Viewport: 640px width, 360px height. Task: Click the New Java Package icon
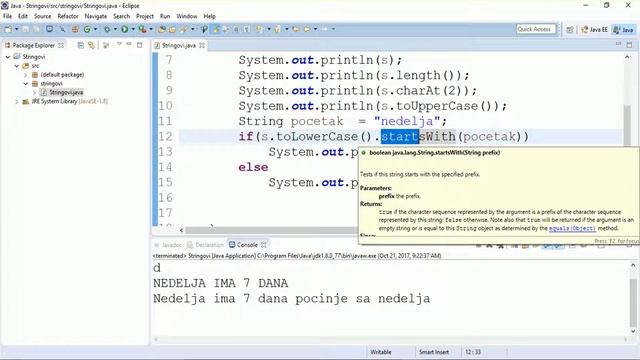coord(75,29)
